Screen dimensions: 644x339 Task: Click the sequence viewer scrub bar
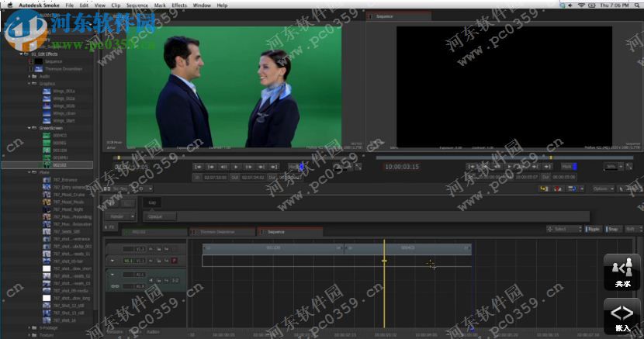coord(504,157)
